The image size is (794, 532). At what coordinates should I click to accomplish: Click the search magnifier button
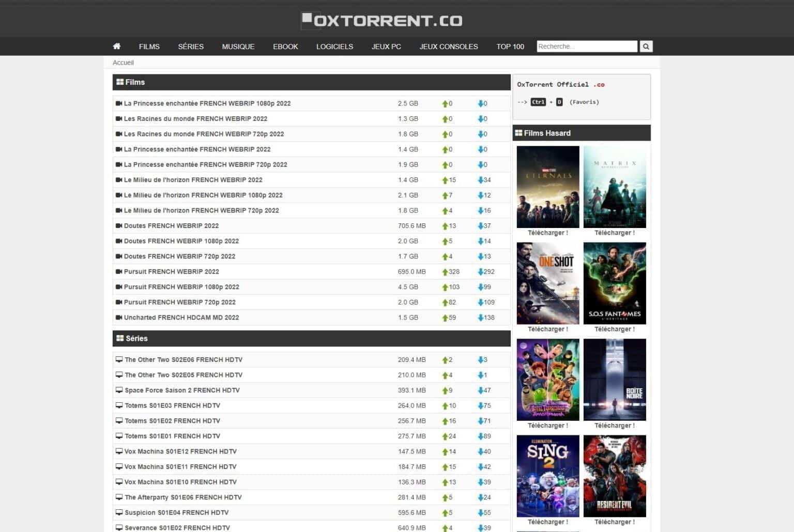646,47
